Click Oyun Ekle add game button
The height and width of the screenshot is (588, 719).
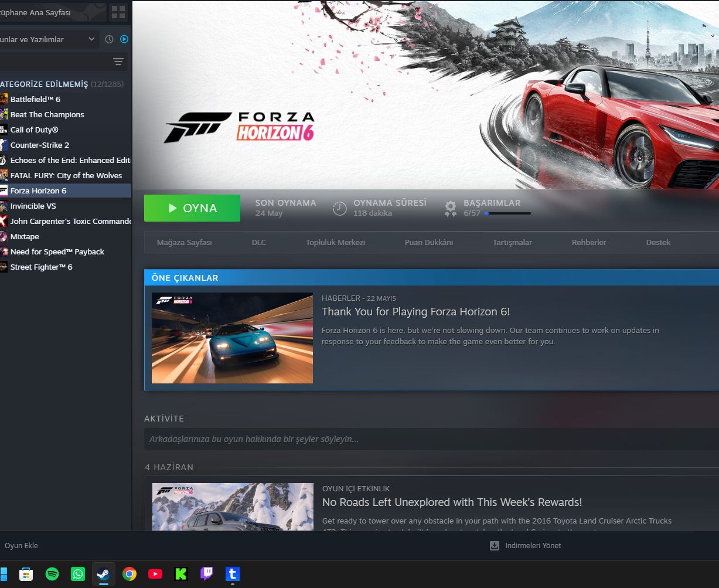coord(21,545)
